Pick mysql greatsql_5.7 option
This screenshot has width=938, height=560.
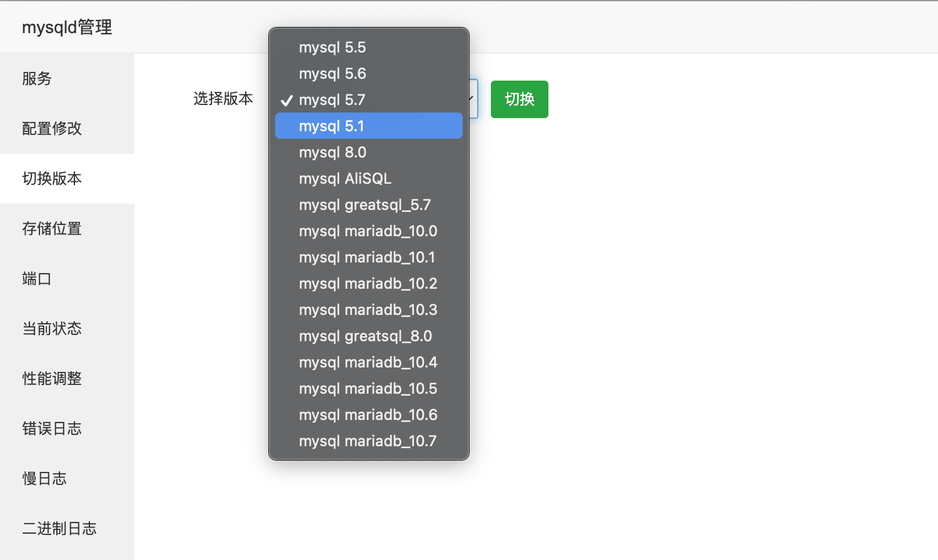pos(369,205)
